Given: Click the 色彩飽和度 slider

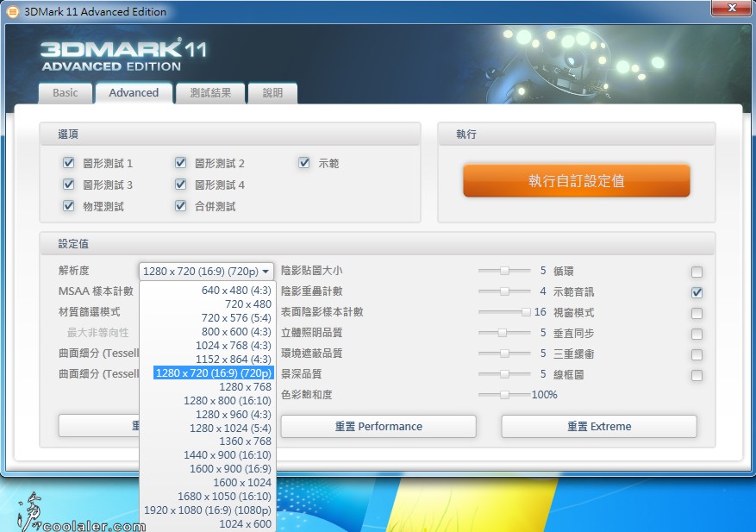Looking at the screenshot, I should [x=504, y=395].
